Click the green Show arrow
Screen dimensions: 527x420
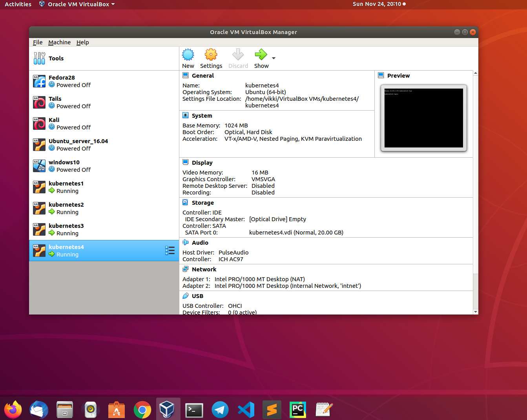coord(261,55)
